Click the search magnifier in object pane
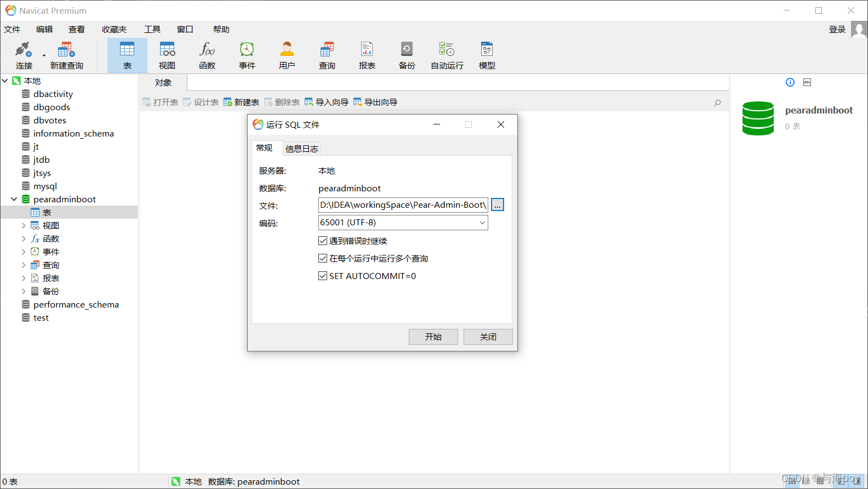 point(717,103)
